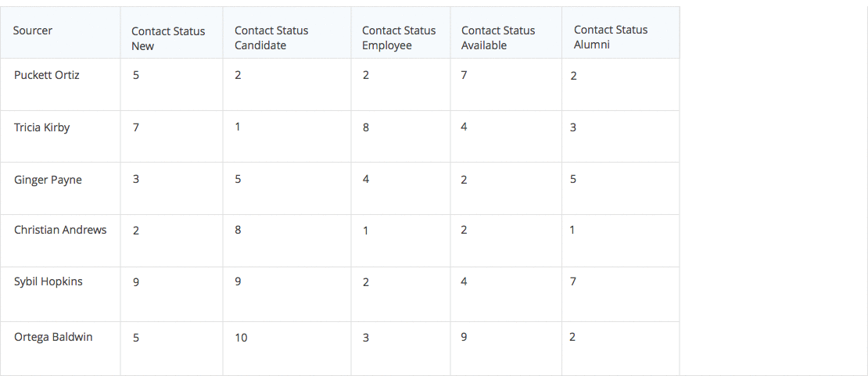Viewport: 868px width, 376px height.
Task: Sort by Contact Status New column header
Action: click(x=168, y=38)
